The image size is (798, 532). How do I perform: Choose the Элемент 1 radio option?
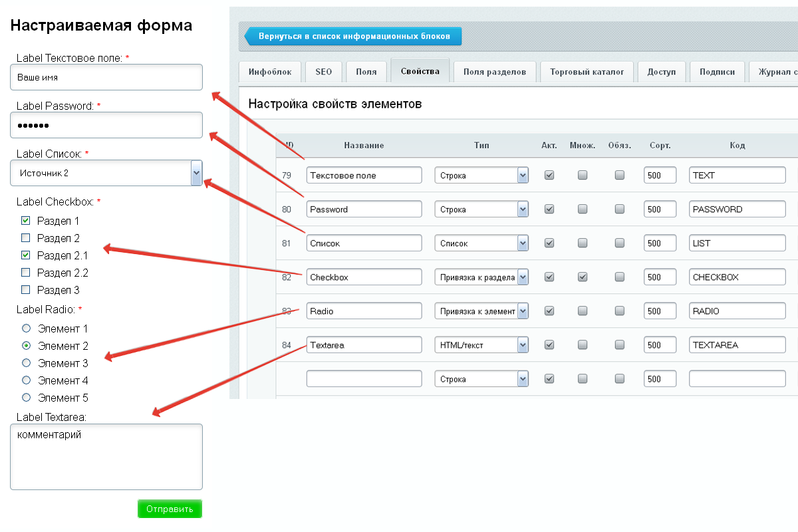click(x=27, y=329)
